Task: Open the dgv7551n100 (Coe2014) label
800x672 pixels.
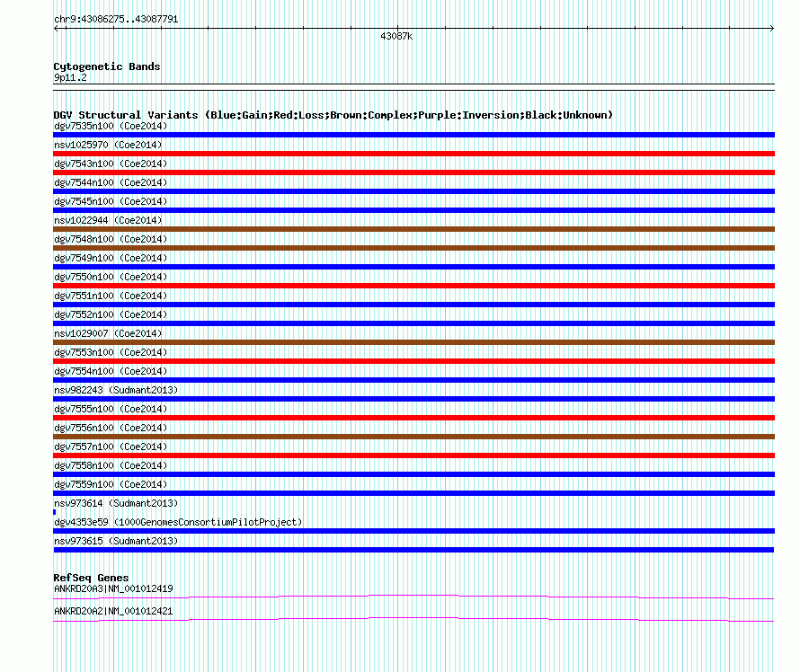Action: coord(111,296)
